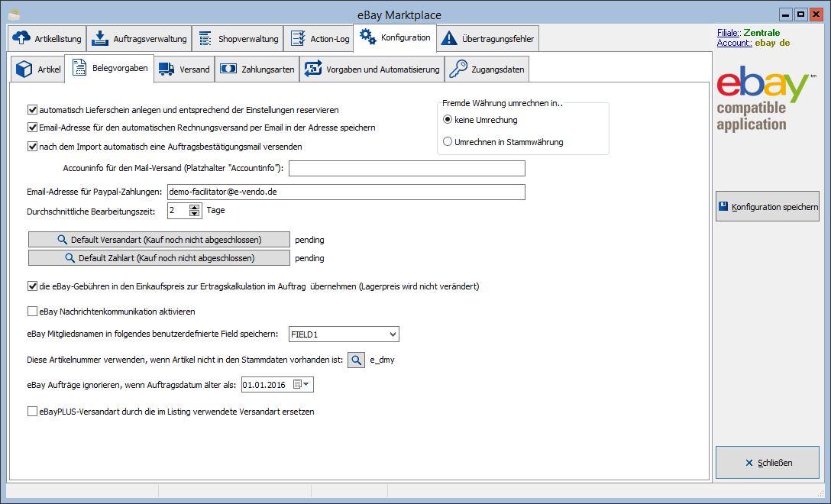Viewport: 831px width, 504px height.
Task: Click the Zahlungsarten banknote icon
Action: [228, 69]
